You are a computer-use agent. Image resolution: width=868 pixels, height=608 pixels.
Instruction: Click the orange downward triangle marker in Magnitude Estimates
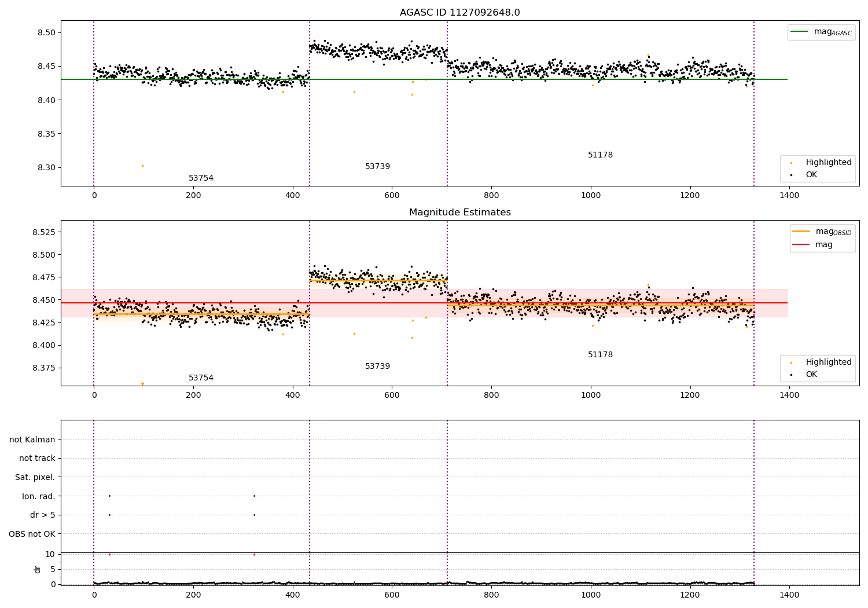[142, 384]
